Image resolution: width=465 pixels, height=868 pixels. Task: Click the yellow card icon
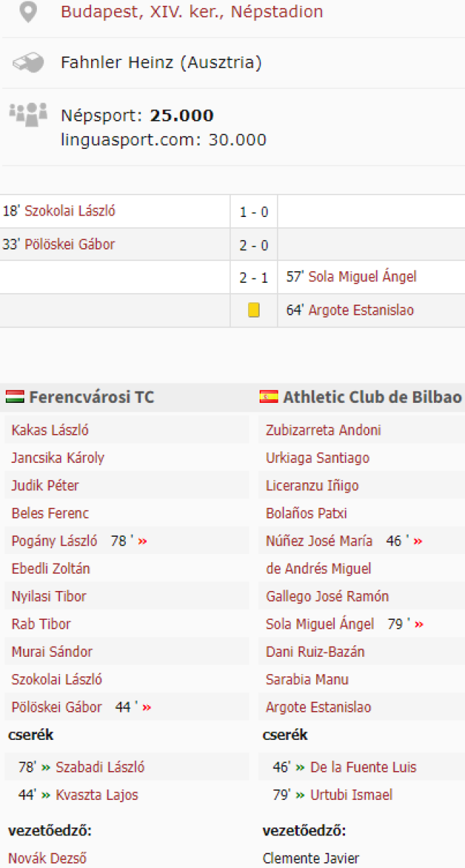pyautogui.click(x=254, y=310)
